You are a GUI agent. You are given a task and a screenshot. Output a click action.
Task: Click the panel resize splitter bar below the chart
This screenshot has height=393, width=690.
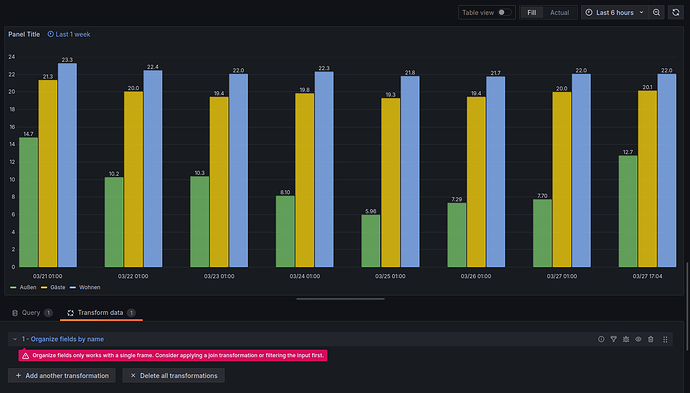coord(340,299)
